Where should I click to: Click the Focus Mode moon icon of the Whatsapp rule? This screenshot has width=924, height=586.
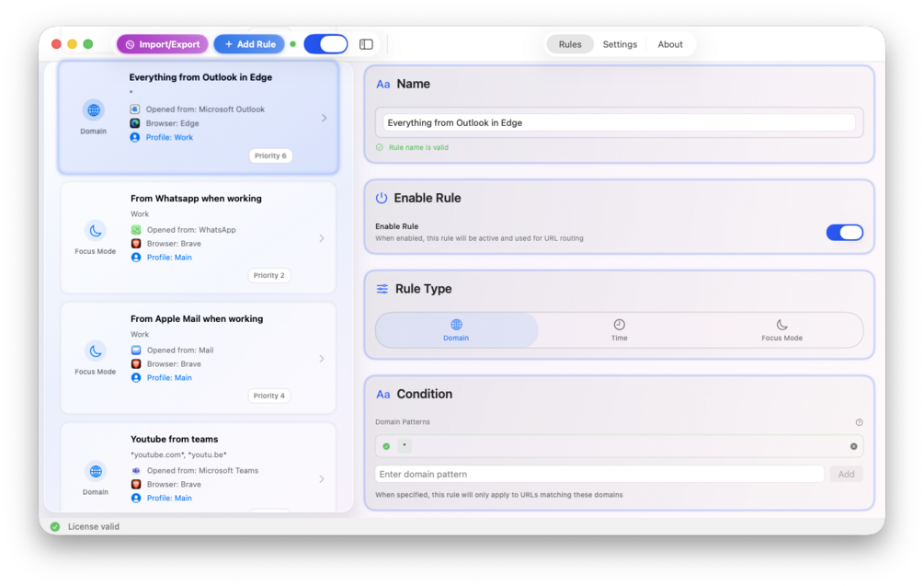point(96,231)
